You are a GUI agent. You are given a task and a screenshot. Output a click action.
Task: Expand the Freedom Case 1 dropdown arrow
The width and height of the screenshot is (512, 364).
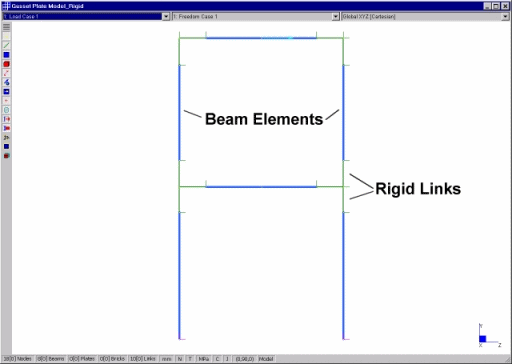[x=336, y=16]
